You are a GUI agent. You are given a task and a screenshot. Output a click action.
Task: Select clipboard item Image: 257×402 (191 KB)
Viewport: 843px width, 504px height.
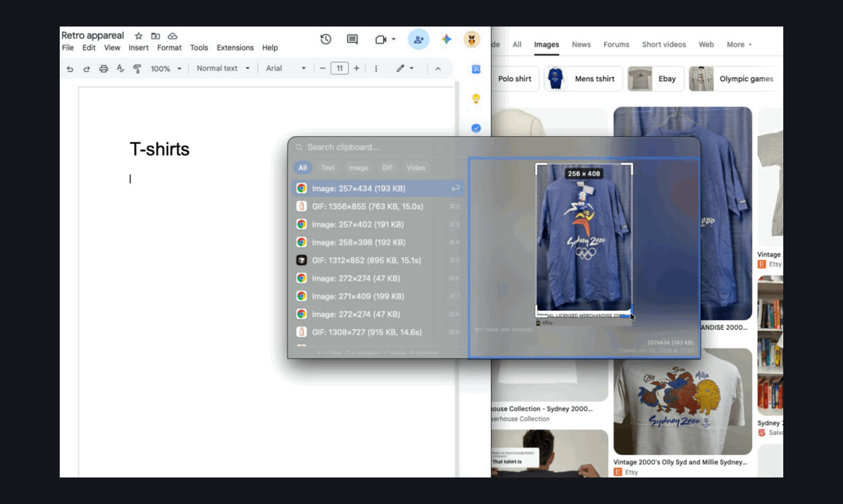378,225
